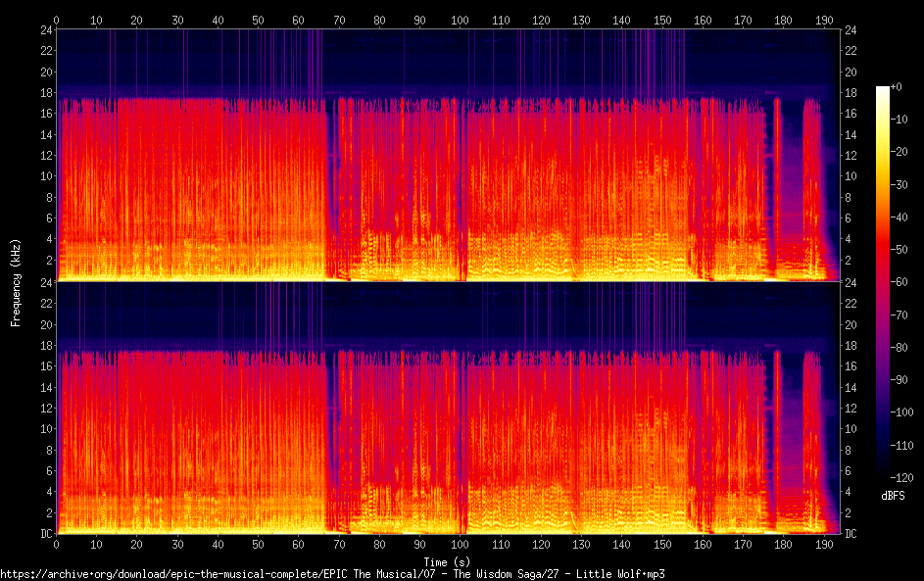Click the 50 tick on the bottom time axis
Screen dimensions: 924x581
coord(258,544)
